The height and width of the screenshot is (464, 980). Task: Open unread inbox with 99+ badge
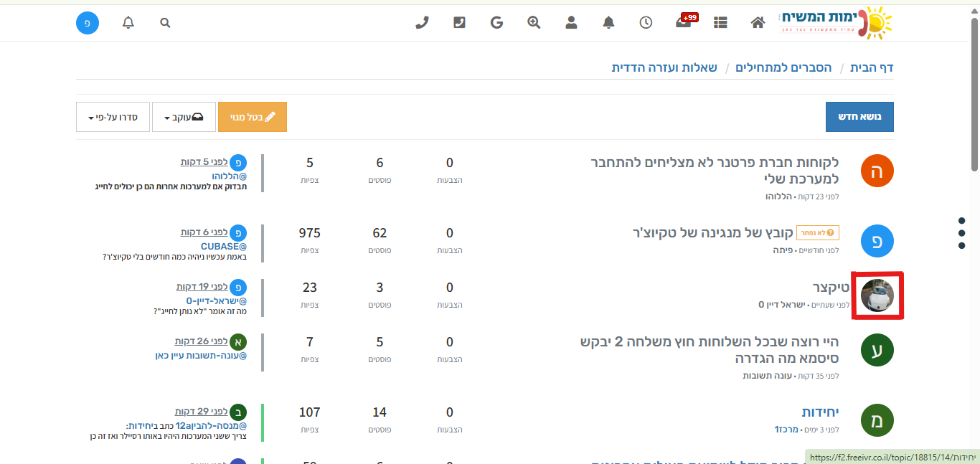pos(684,22)
